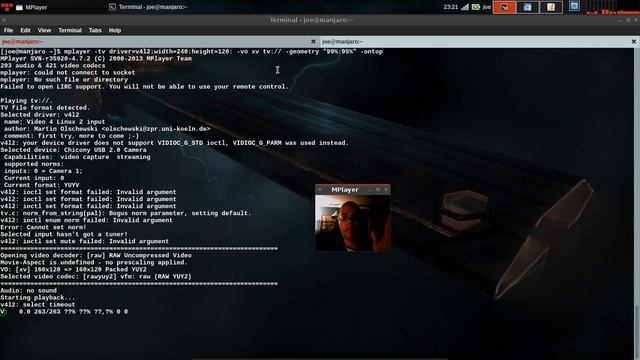Viewport: 640px width, 360px height.
Task: Switch to the second workspace in the pager
Action: pos(528,7)
